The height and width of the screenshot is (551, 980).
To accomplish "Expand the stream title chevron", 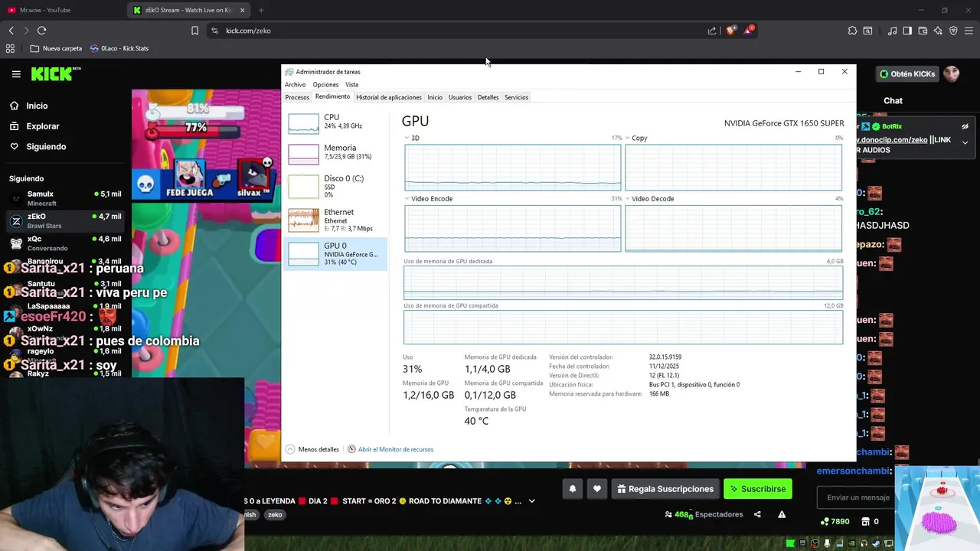I will coord(531,501).
